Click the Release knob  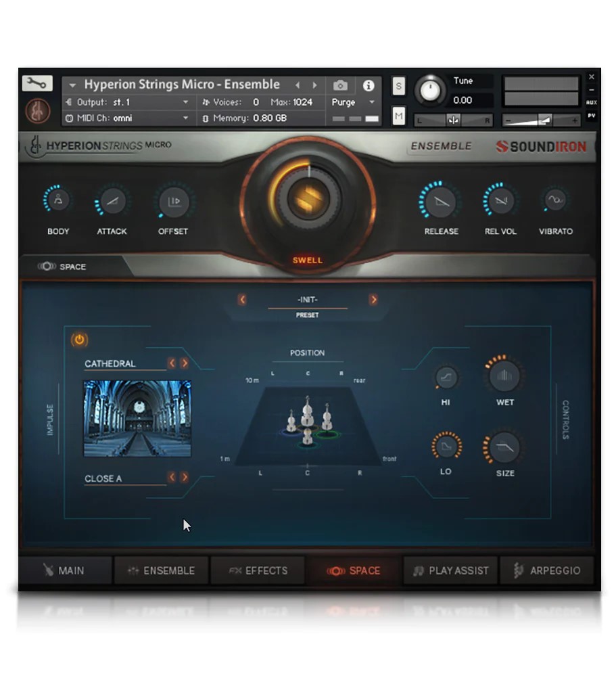[x=441, y=202]
